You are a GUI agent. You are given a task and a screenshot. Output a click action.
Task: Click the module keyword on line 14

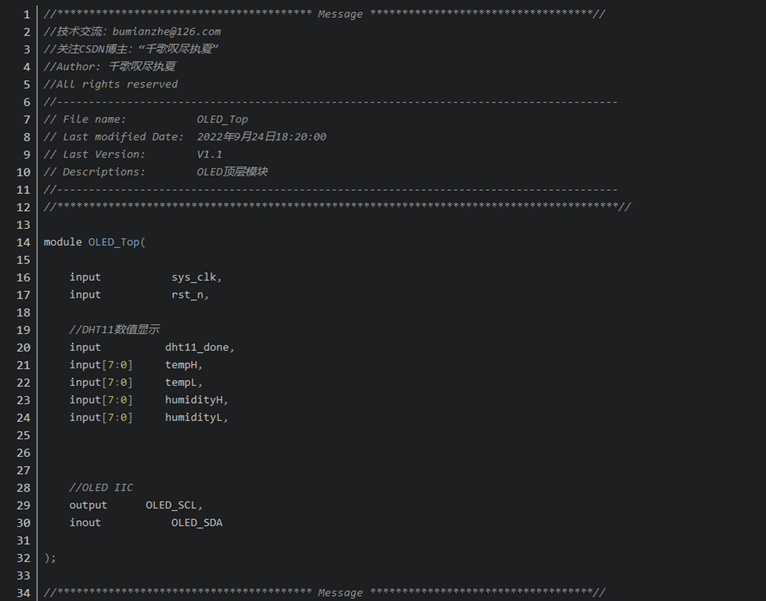(x=62, y=242)
